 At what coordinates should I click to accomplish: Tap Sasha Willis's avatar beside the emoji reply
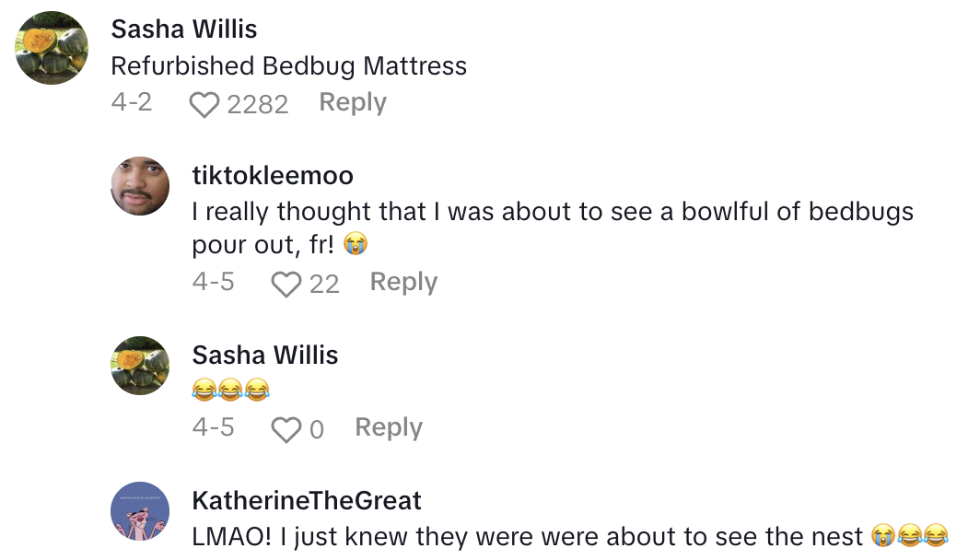point(140,366)
